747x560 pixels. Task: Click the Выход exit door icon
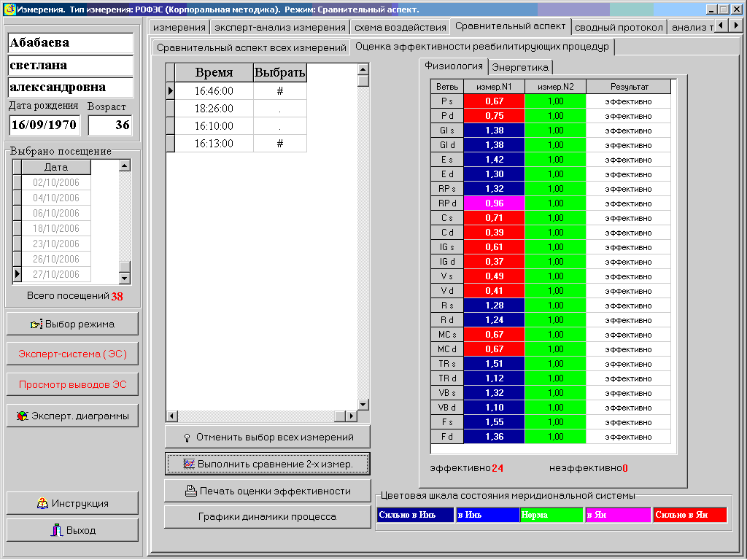pyautogui.click(x=56, y=530)
